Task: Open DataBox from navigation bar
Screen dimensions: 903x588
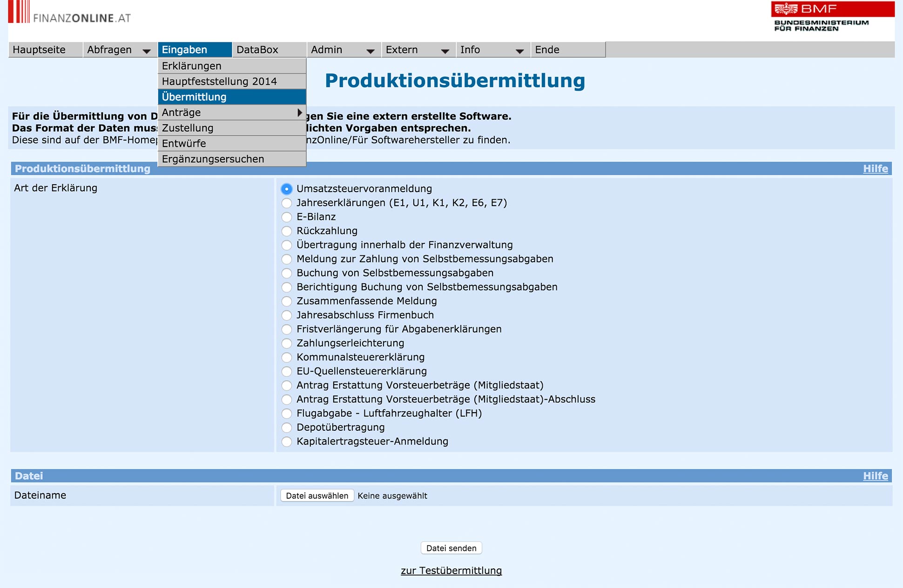Action: (270, 50)
